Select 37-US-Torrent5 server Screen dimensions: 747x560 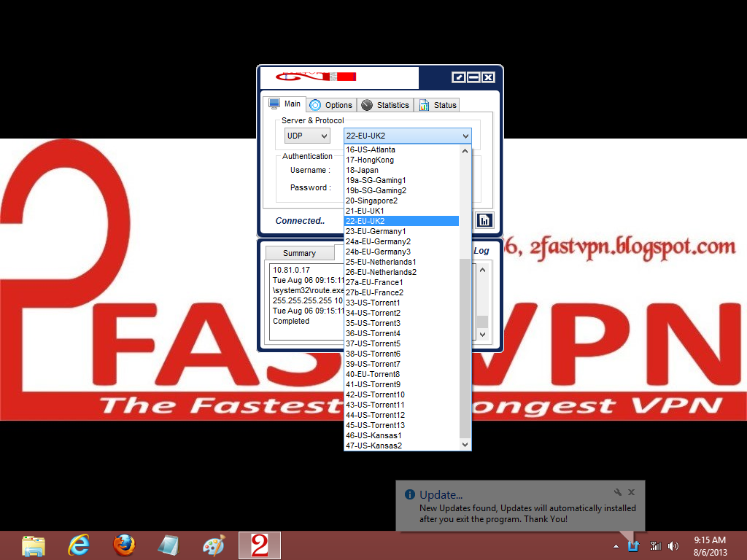[x=401, y=344]
